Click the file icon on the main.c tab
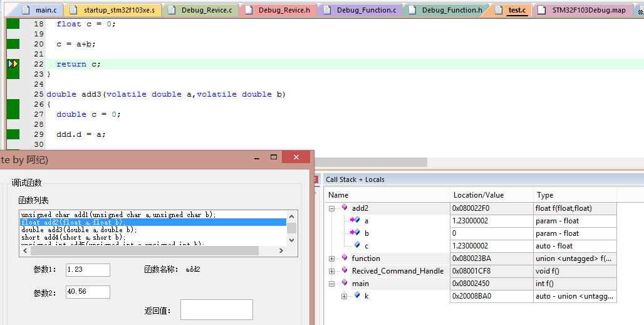 pyautogui.click(x=26, y=11)
